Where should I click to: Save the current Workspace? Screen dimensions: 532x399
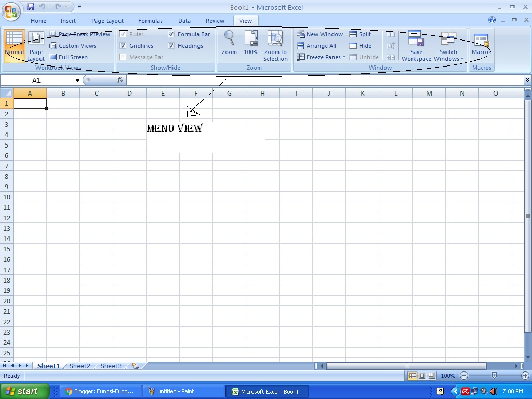click(x=416, y=46)
